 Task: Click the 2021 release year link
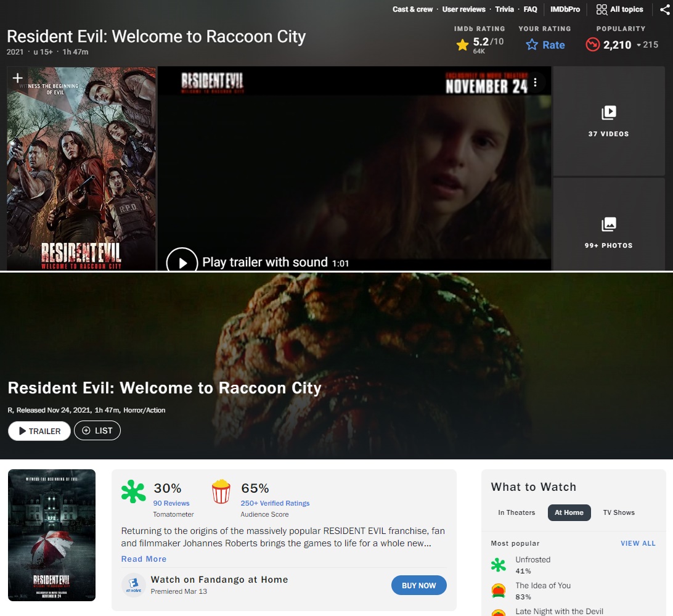point(15,52)
